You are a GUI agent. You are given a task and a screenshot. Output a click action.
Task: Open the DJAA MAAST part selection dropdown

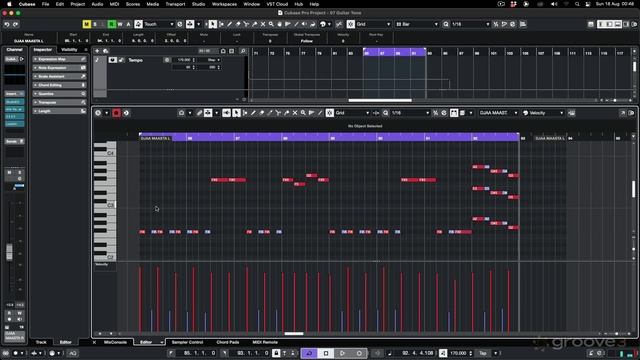498,113
